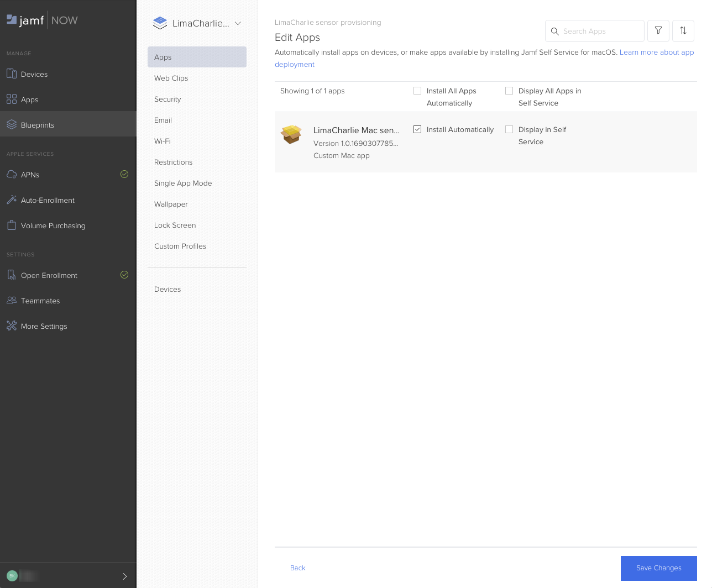Open the LimaCharlie blueprint dropdown chevron

(x=238, y=23)
